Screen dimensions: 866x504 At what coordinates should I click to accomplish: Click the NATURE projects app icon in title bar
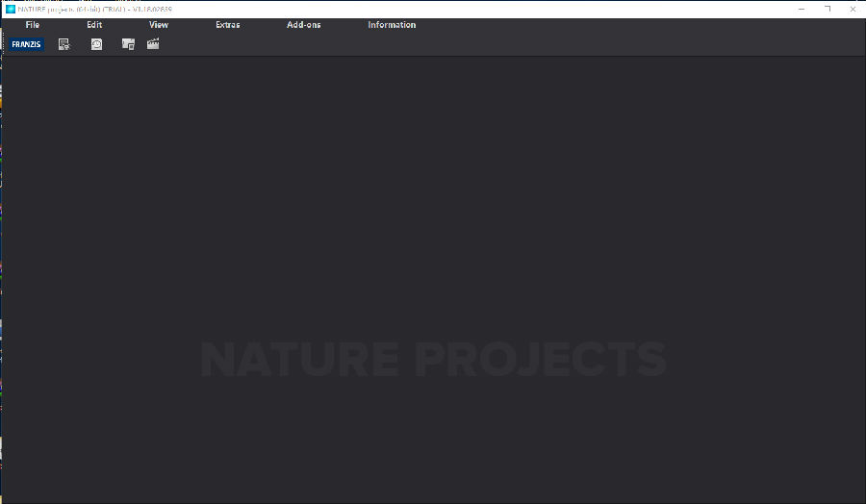(x=11, y=9)
